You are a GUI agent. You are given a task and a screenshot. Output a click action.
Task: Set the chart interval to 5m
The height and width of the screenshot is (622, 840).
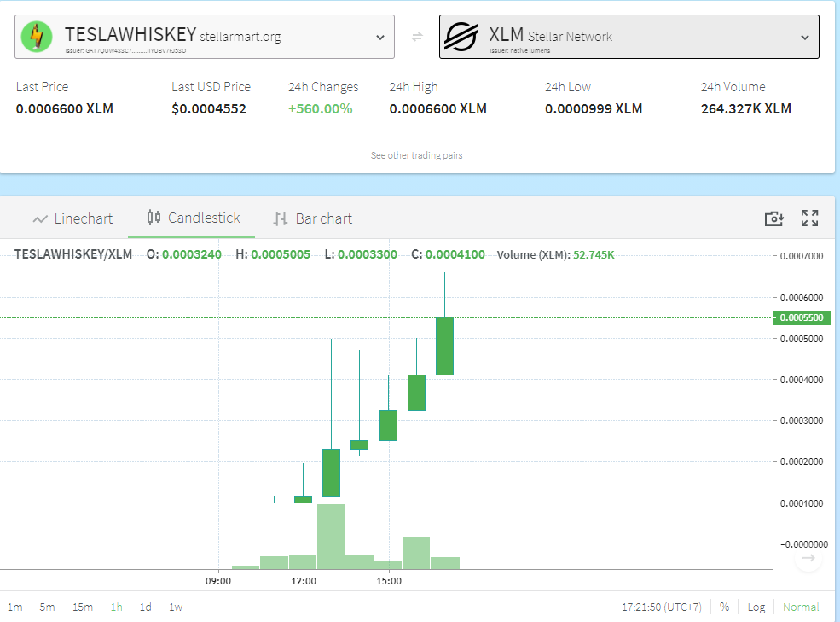pos(47,607)
